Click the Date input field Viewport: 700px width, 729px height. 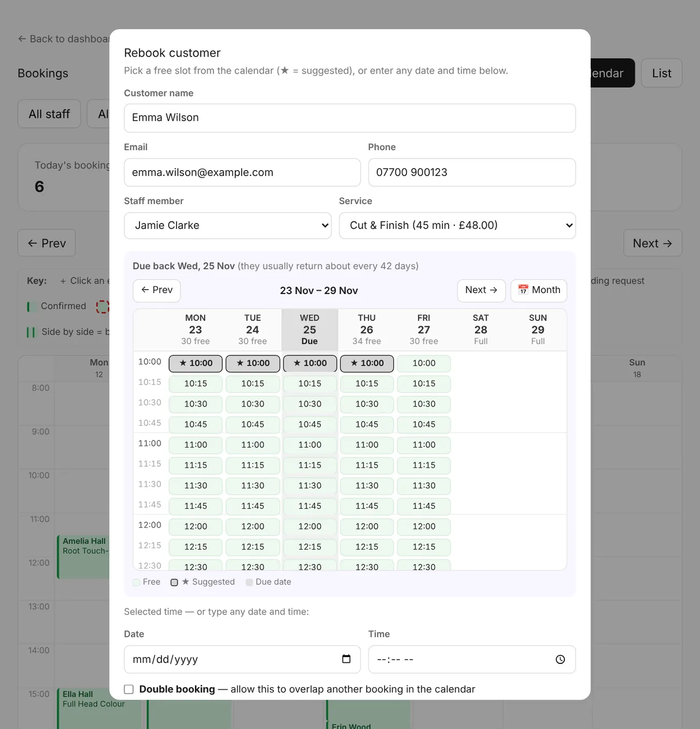tap(242, 660)
